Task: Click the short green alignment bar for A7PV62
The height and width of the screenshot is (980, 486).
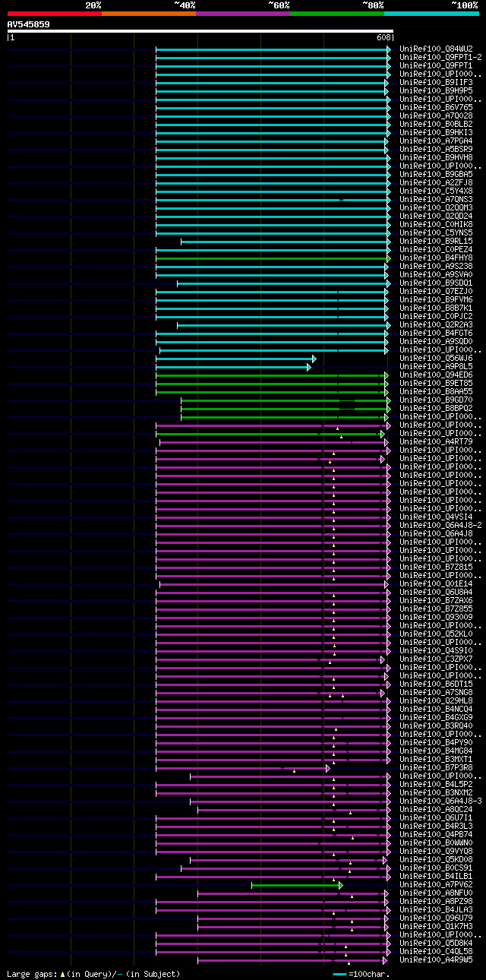Action: (x=297, y=885)
